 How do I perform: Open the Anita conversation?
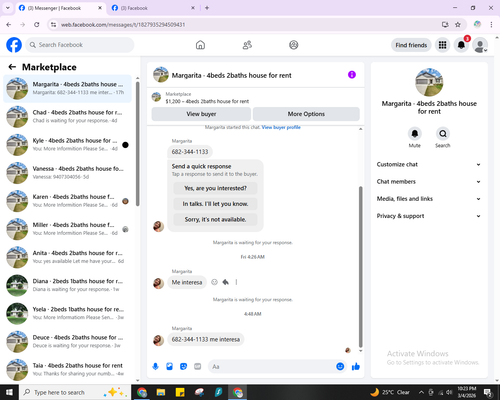(68, 257)
